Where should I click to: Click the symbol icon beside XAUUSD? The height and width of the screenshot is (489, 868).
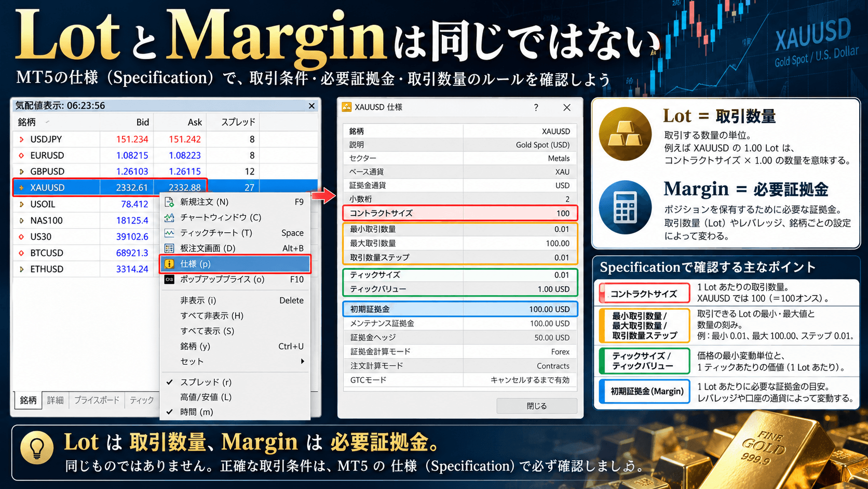(x=21, y=188)
